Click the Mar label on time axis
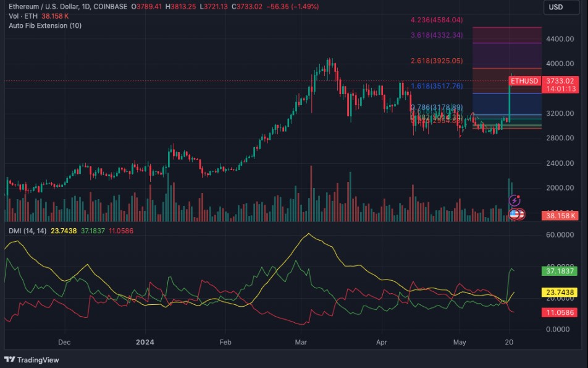Screen dimensions: 588x368 (x=301, y=342)
